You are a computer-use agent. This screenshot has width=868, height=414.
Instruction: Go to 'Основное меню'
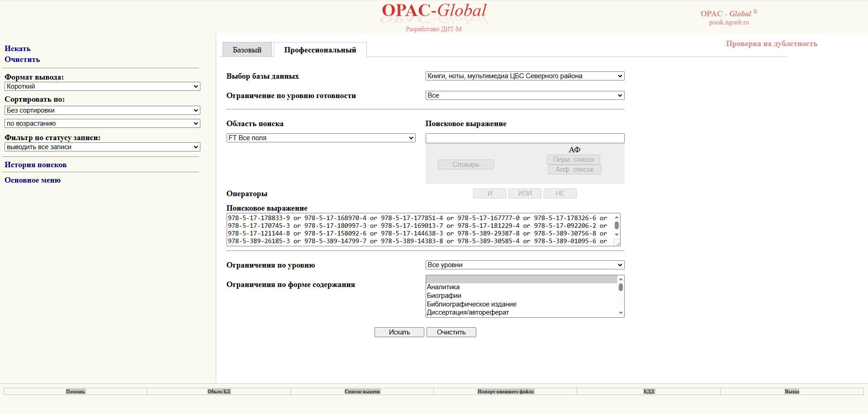point(33,180)
